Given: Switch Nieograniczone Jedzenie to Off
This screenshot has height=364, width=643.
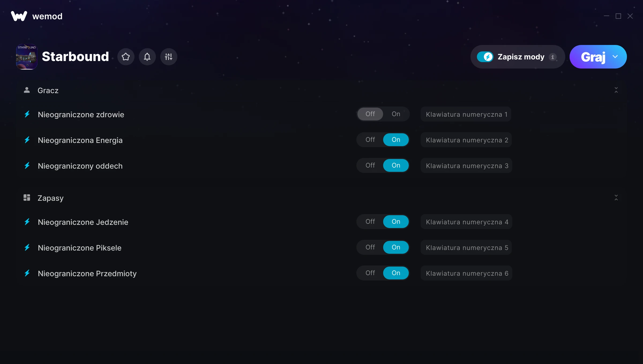Looking at the screenshot, I should 370,222.
